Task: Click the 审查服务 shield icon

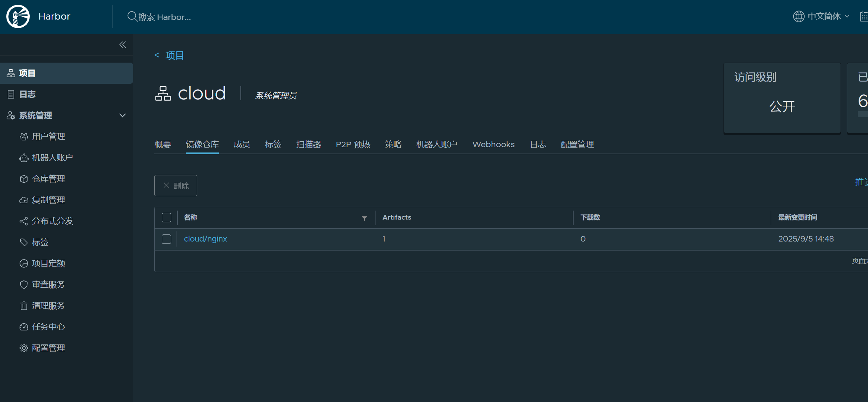Action: [24, 285]
